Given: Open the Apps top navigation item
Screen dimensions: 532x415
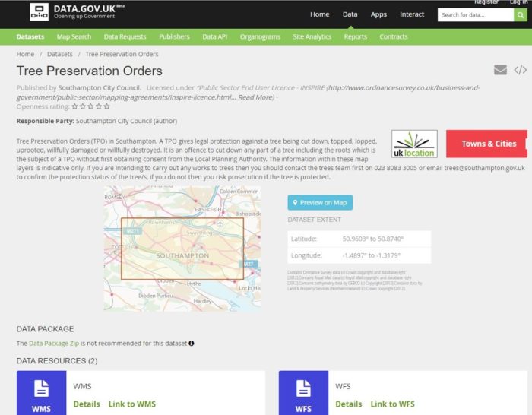Looking at the screenshot, I should [x=378, y=14].
